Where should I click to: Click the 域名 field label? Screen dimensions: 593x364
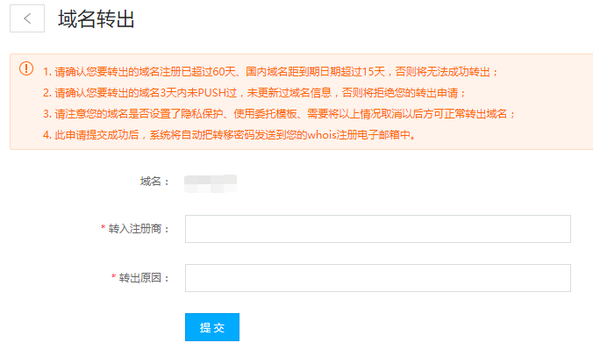tap(154, 182)
